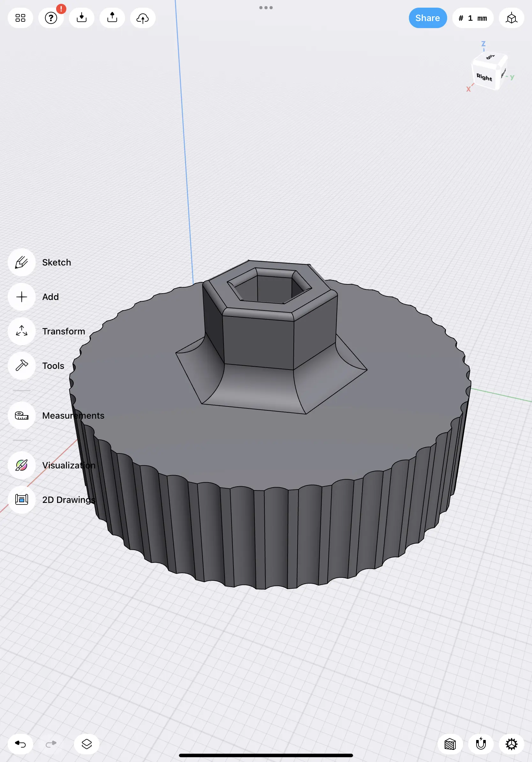Open the 1 mm grid units setting
The image size is (532, 762).
[473, 18]
